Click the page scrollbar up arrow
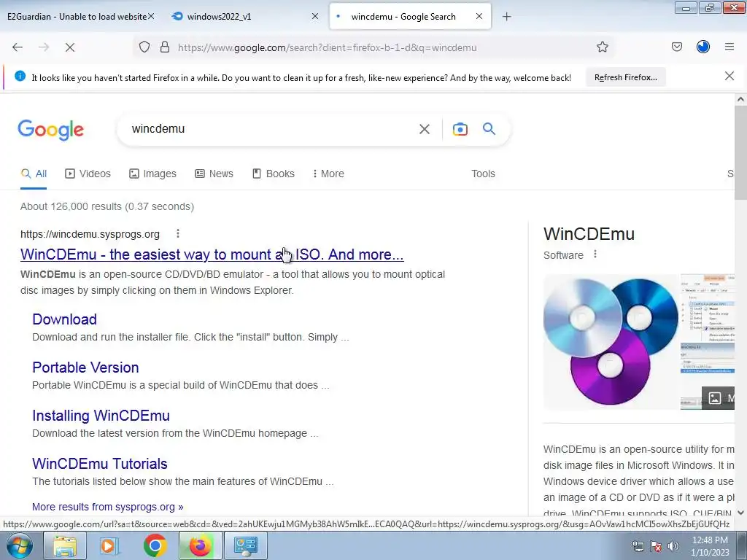 tap(740, 99)
